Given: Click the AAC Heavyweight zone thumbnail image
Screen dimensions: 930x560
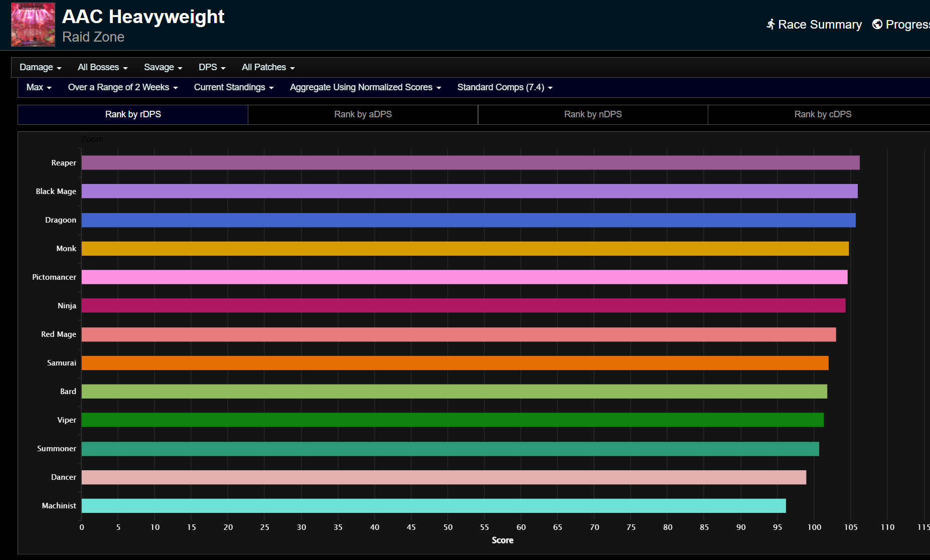Looking at the screenshot, I should pos(33,25).
